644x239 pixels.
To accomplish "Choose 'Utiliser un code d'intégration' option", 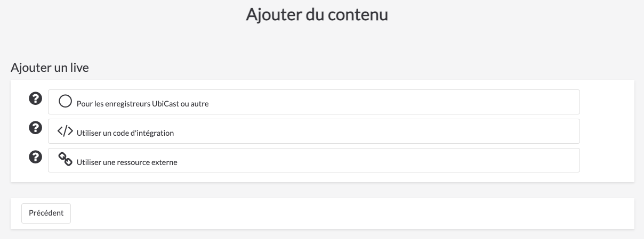I will point(313,131).
